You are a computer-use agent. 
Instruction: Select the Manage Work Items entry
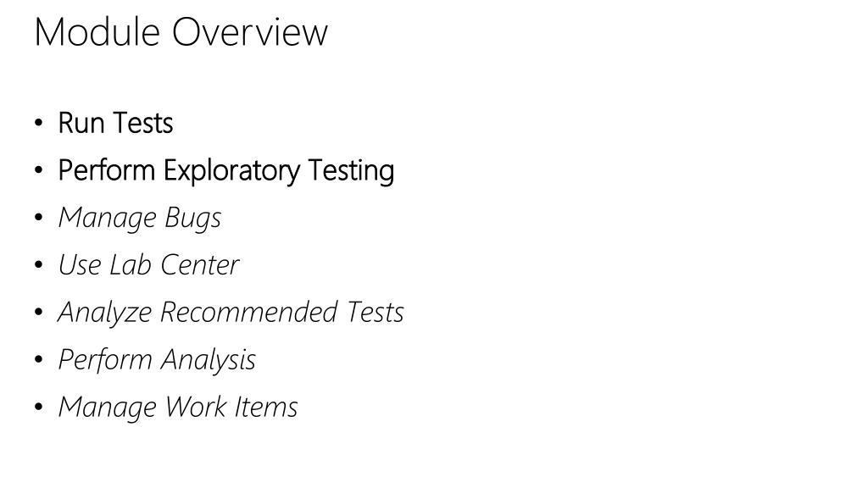(x=178, y=408)
